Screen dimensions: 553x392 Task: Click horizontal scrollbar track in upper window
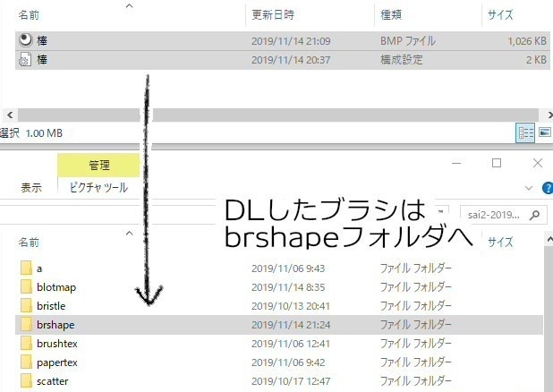pyautogui.click(x=278, y=115)
